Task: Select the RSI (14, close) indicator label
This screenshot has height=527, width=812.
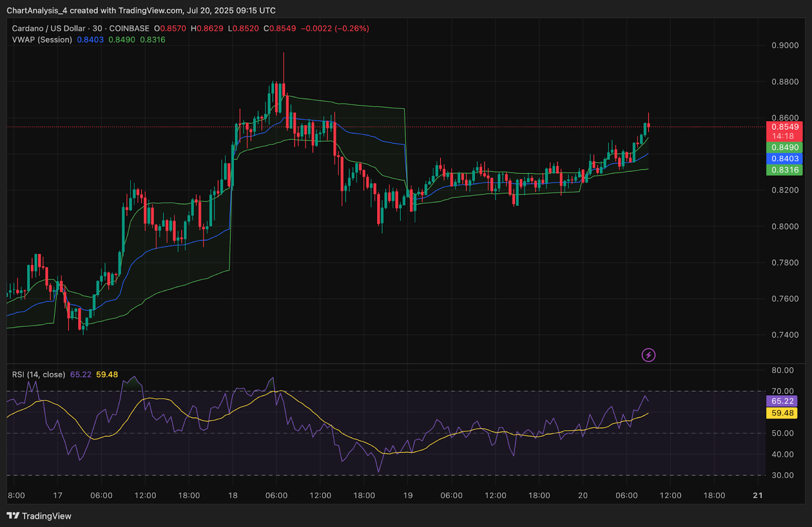Action: (x=39, y=374)
